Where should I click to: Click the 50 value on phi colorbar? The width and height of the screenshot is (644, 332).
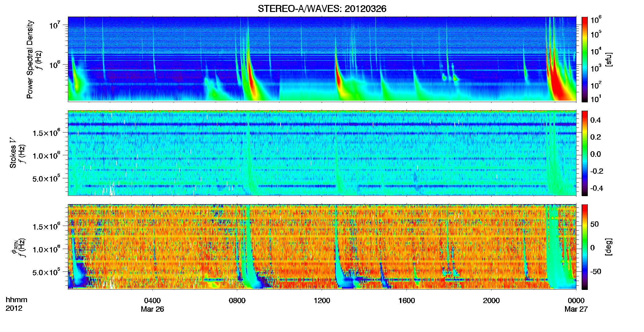click(x=595, y=224)
